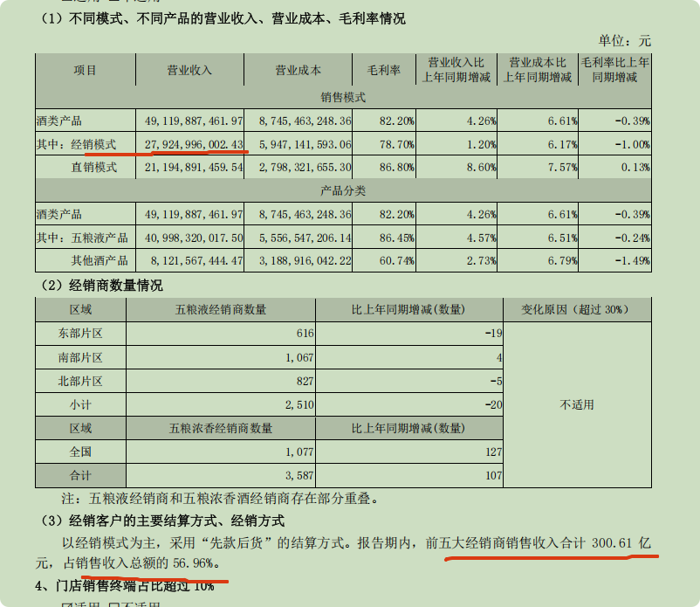Viewport: 700px width, 607px height.
Task: Click the '变化原因（超过 30%）' column header
Action: click(x=575, y=309)
